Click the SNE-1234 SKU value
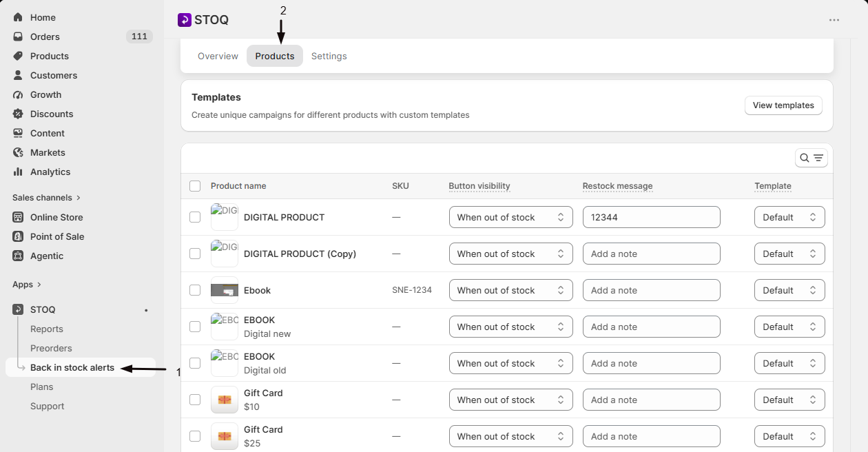 tap(412, 290)
